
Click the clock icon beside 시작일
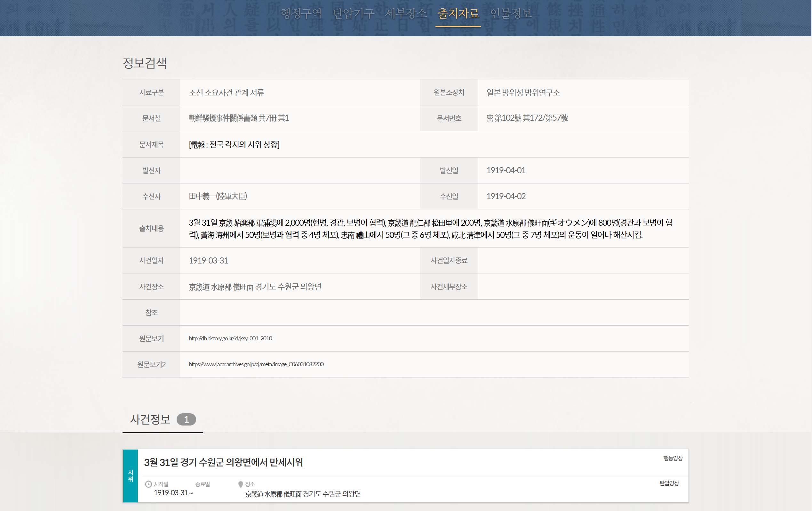pos(148,484)
